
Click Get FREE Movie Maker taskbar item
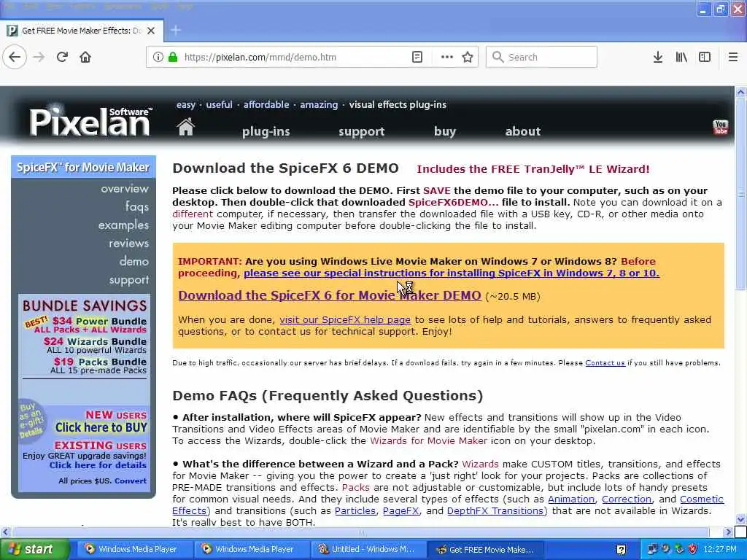[485, 549]
